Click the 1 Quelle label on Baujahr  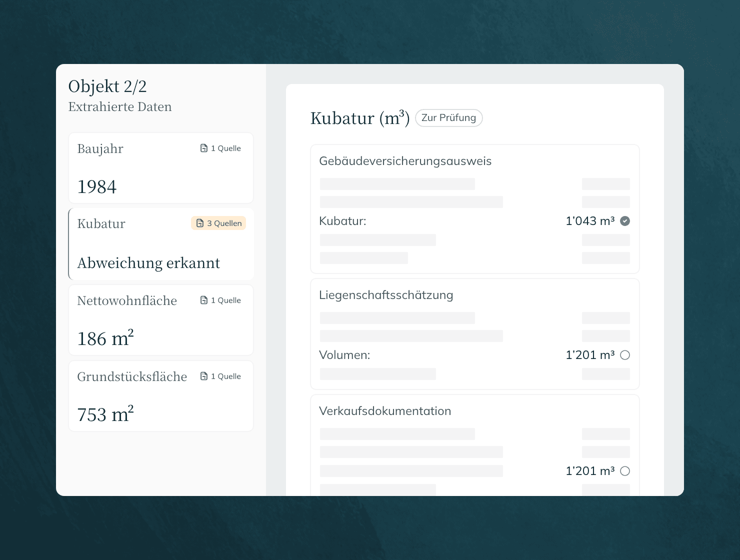click(226, 148)
